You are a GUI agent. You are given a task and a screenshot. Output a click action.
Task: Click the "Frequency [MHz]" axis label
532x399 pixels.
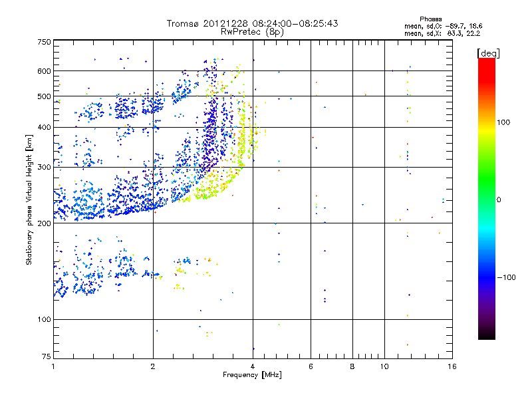(252, 375)
